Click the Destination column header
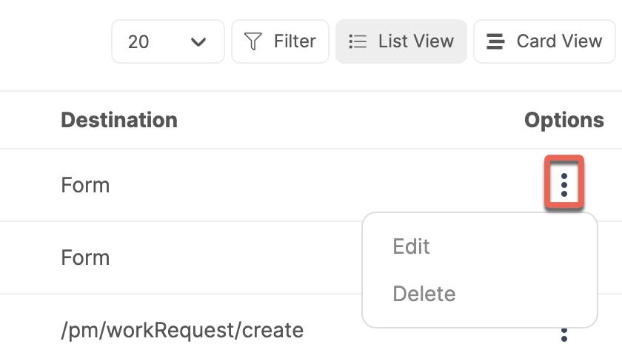The width and height of the screenshot is (622, 364). [x=119, y=120]
